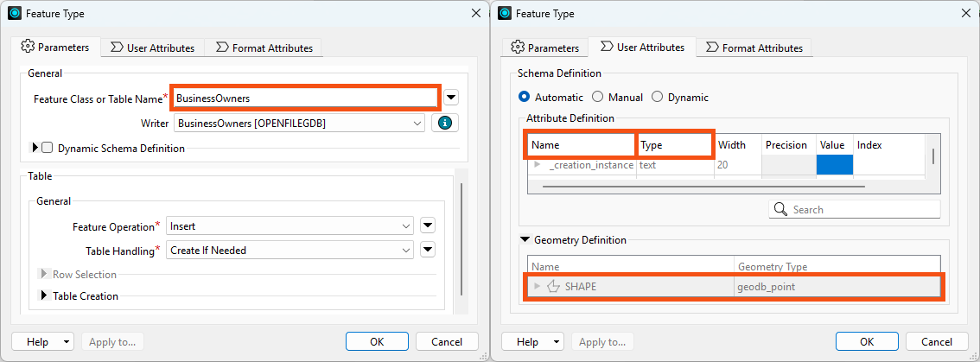Switch to Parameters tab in right window
Image resolution: width=980 pixels, height=362 pixels.
tap(545, 48)
